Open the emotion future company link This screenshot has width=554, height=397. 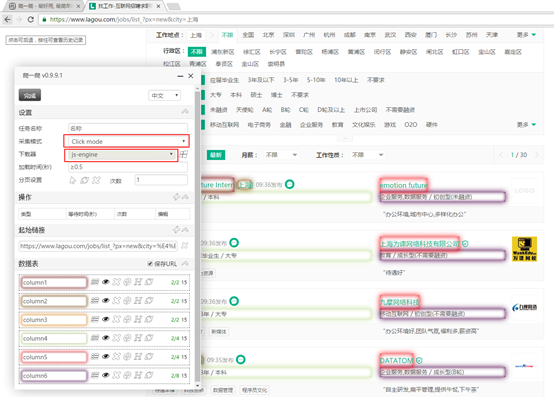pyautogui.click(x=403, y=185)
